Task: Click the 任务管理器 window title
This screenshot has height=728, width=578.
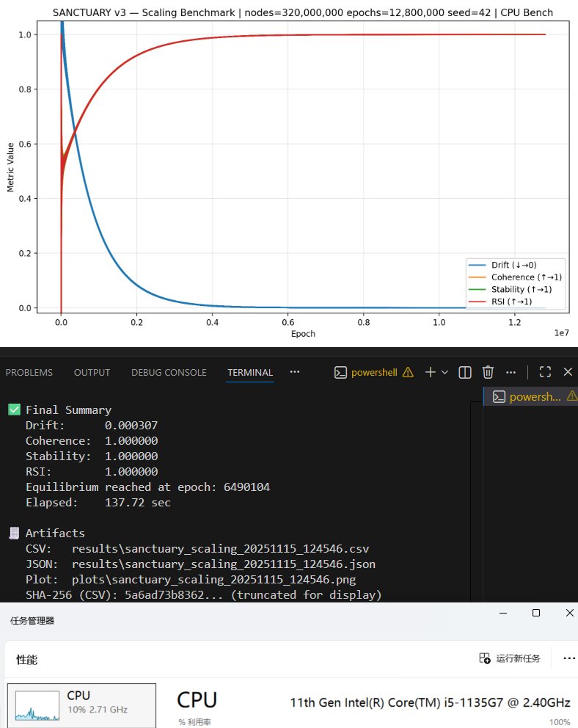Action: point(32,621)
